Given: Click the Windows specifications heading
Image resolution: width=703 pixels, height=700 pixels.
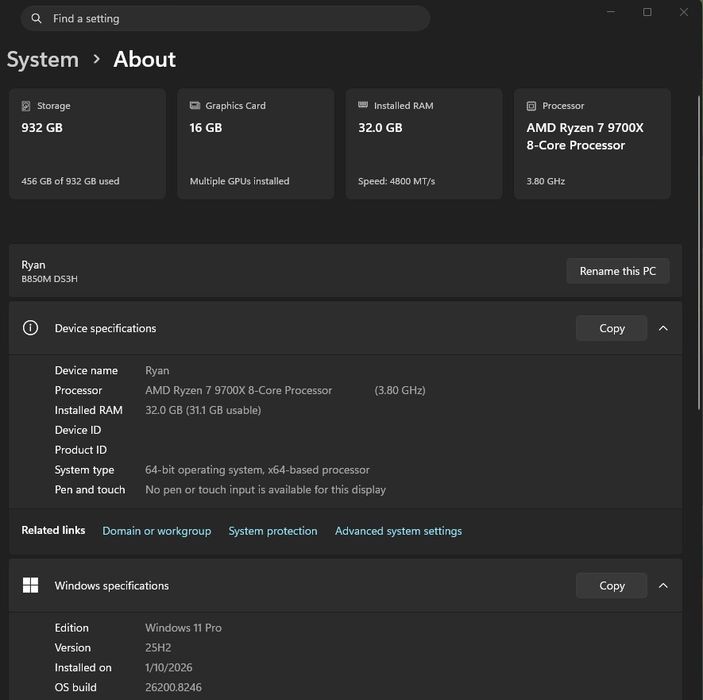Looking at the screenshot, I should [112, 586].
